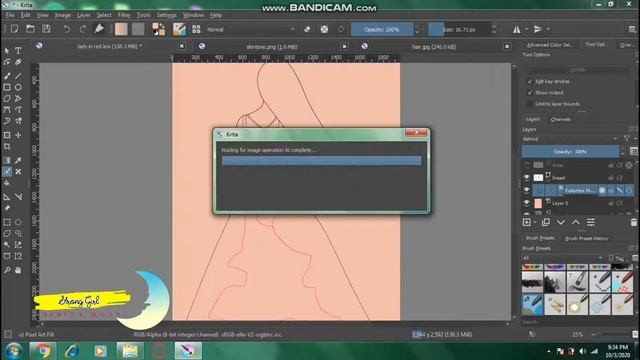The image size is (640, 360).
Task: Select the Rectangular Selection tool
Action: [x=7, y=222]
